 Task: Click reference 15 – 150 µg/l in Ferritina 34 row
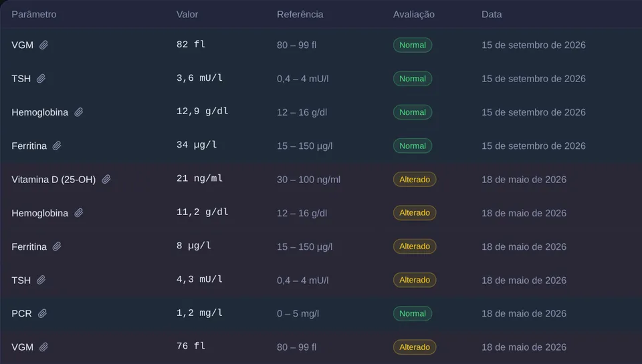[x=305, y=146]
